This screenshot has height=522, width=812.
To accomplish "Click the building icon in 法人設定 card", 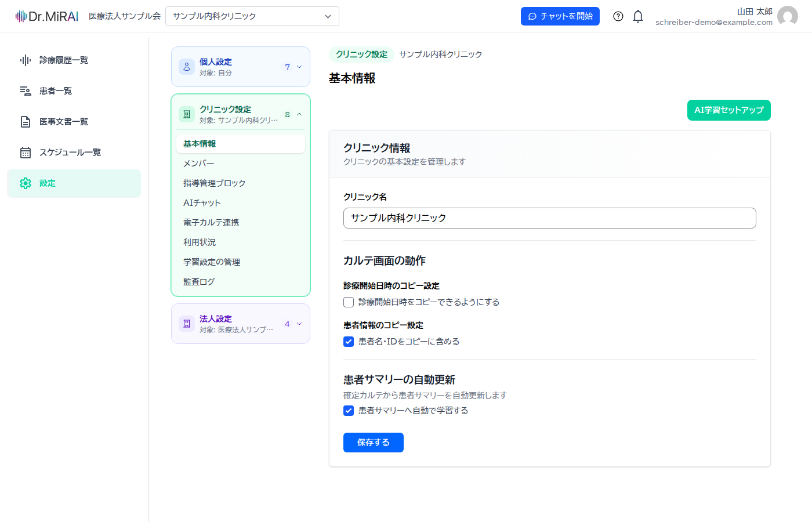I will [187, 324].
